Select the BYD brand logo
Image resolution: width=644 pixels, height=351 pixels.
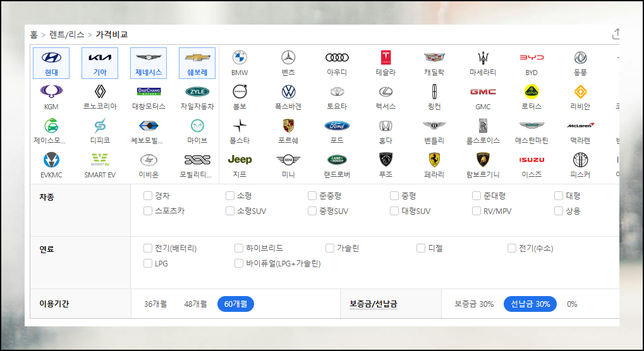pos(532,58)
